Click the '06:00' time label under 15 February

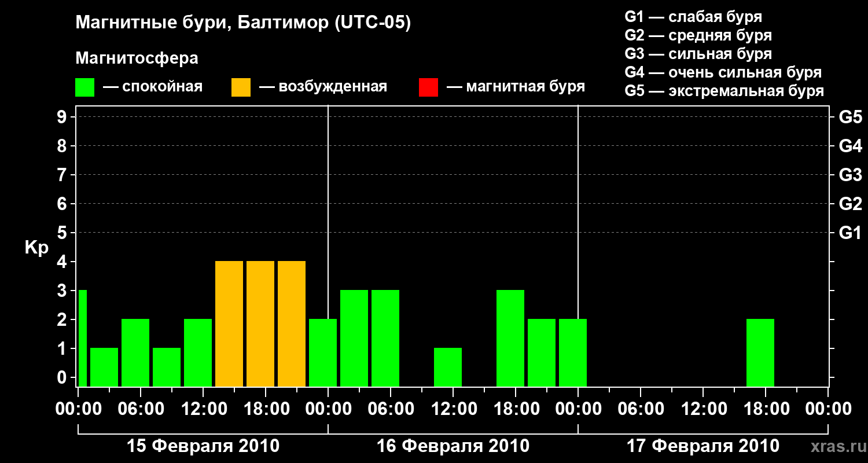point(141,409)
